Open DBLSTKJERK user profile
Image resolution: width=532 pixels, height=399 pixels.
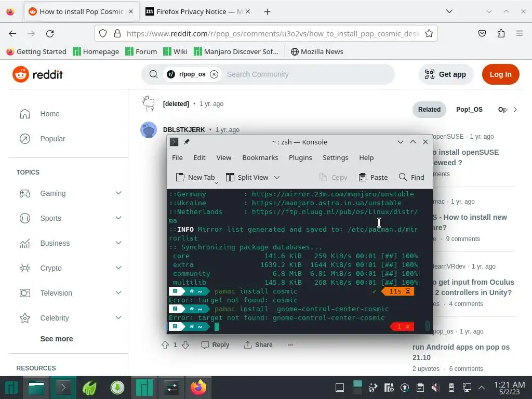[x=184, y=129]
